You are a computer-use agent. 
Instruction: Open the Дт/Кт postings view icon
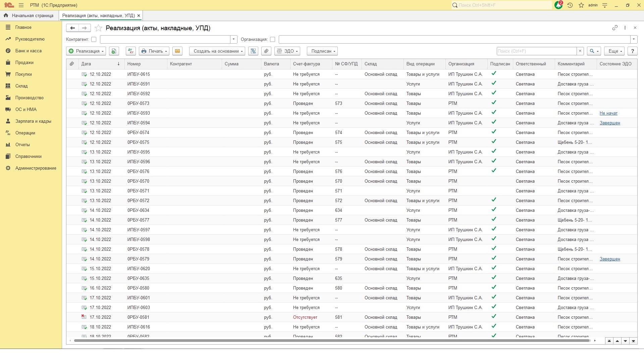coord(131,51)
